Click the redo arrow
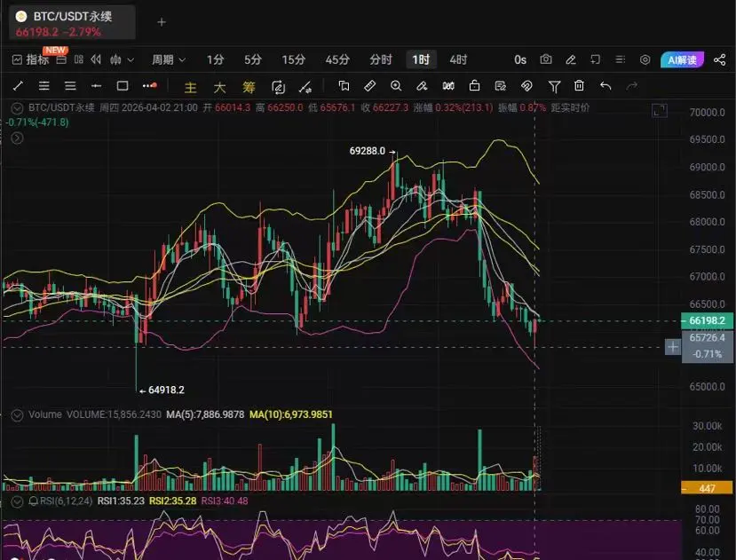This screenshot has height=560, width=736. pos(632,86)
